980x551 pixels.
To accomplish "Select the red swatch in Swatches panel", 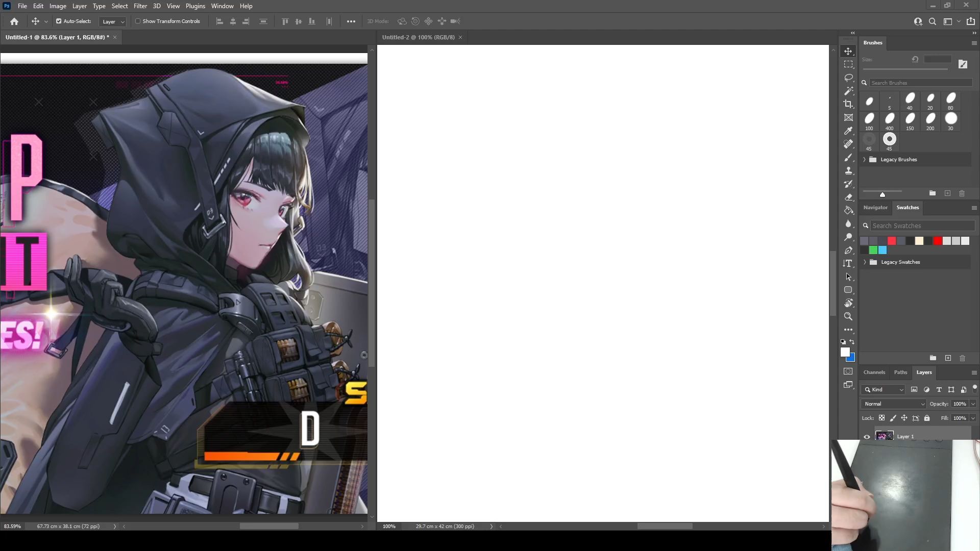I will [938, 241].
